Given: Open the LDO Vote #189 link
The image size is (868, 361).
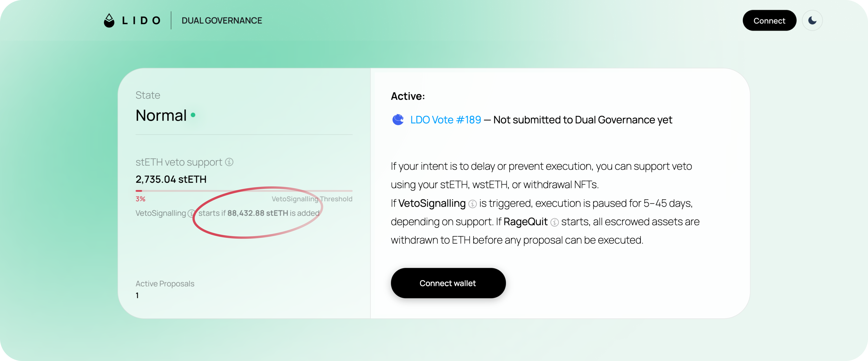Looking at the screenshot, I should tap(446, 120).
